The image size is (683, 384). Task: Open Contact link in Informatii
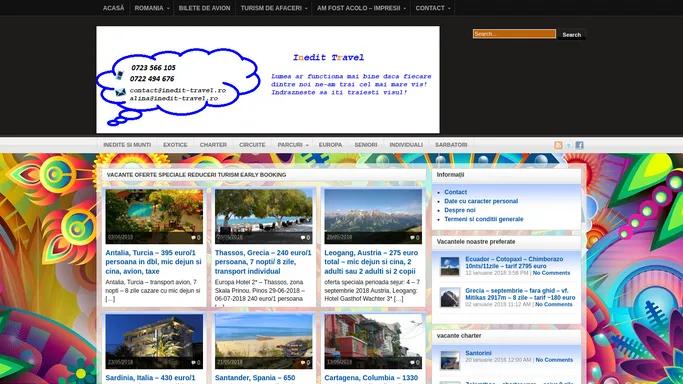point(455,192)
